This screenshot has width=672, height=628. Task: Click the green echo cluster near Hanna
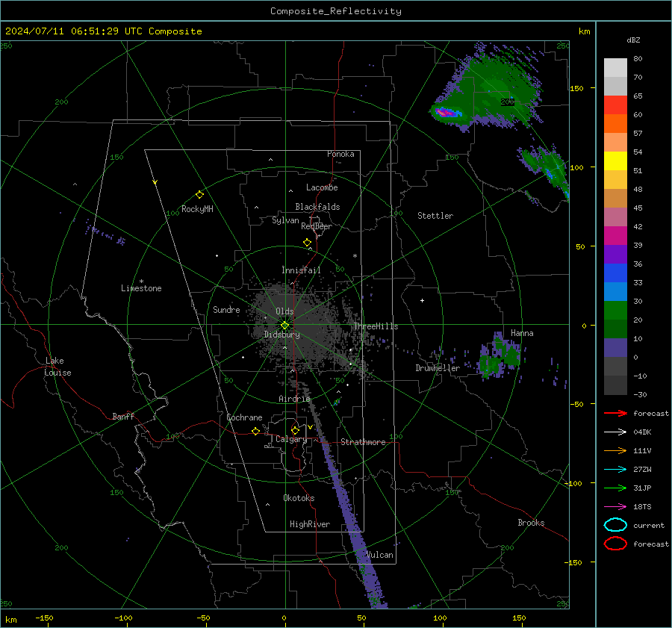point(500,357)
